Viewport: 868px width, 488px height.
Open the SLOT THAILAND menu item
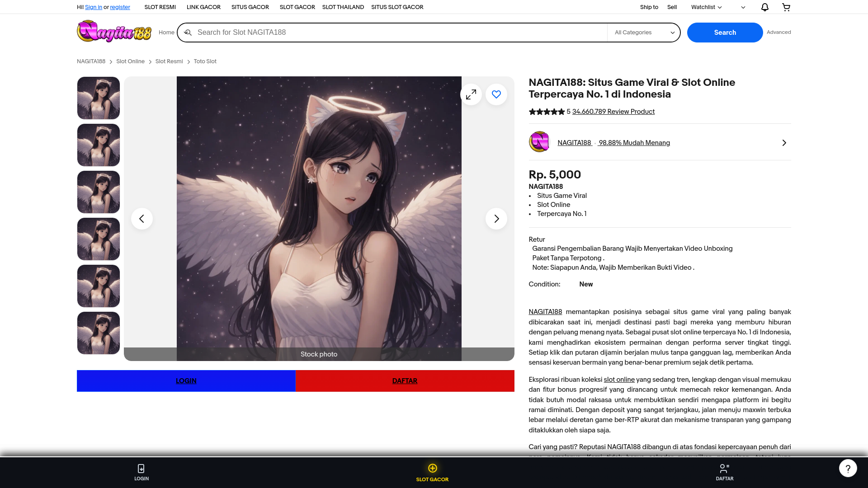tap(343, 7)
